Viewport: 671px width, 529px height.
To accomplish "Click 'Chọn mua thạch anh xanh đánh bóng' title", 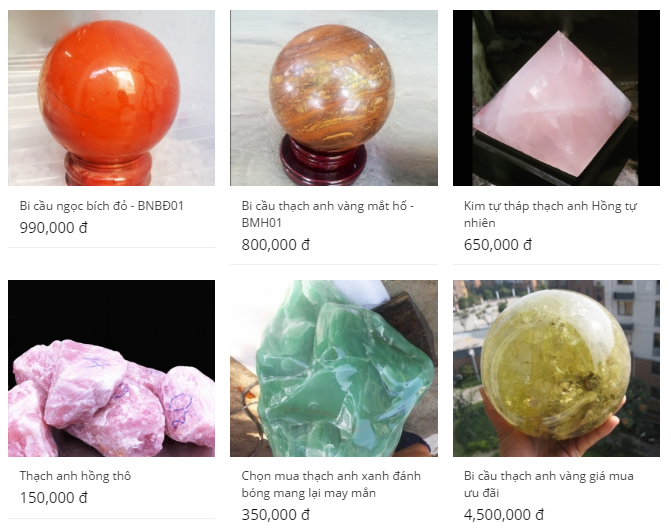I will (x=331, y=484).
